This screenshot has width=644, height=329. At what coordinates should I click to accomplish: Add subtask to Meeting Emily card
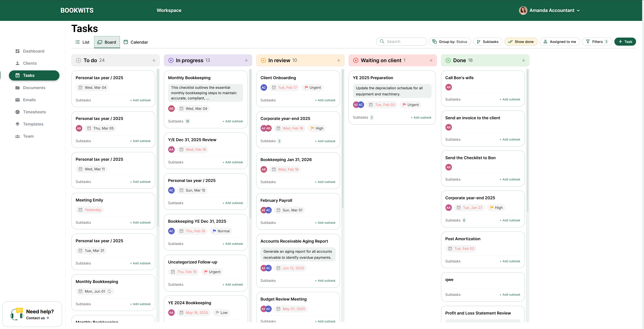(140, 223)
